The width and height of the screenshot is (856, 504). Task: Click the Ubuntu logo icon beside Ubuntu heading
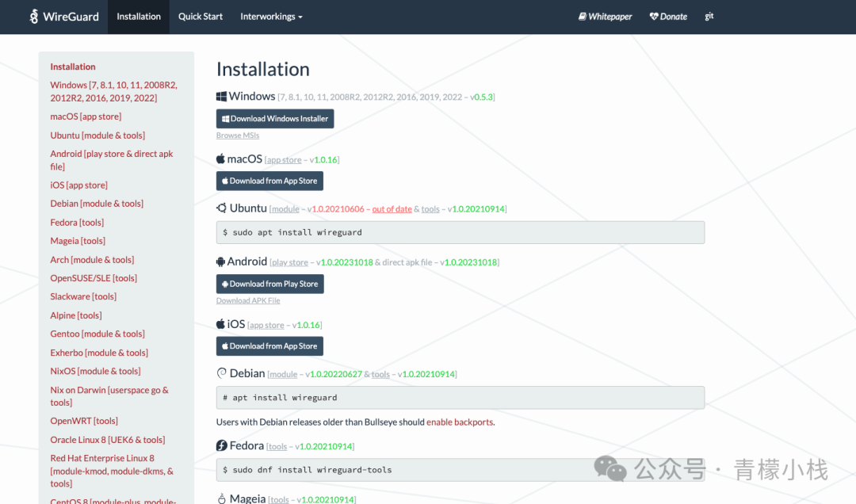pos(221,208)
